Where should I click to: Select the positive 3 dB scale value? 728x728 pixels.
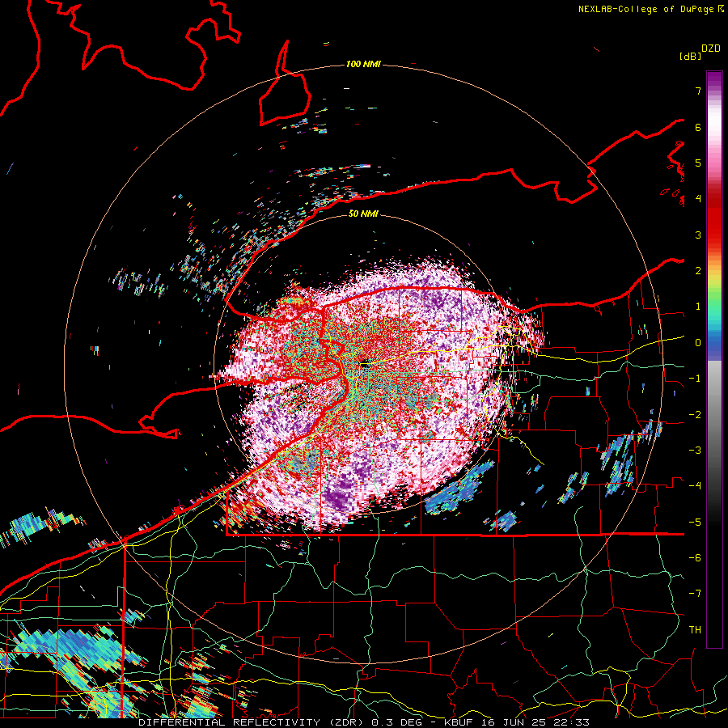698,235
